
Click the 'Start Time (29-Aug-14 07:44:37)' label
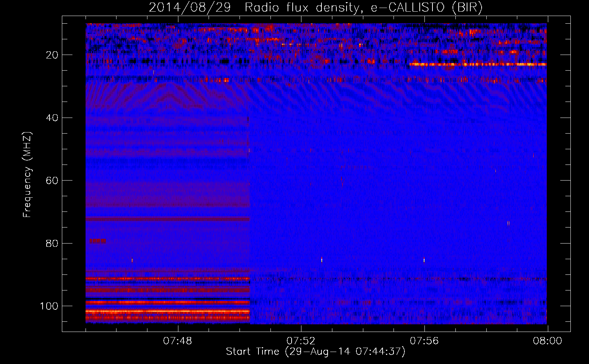point(316,352)
